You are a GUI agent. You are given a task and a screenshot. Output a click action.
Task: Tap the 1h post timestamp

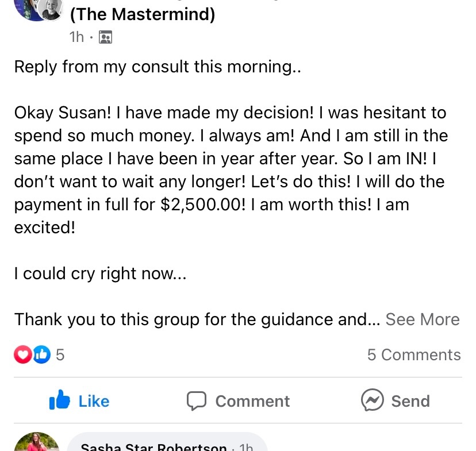click(x=76, y=37)
